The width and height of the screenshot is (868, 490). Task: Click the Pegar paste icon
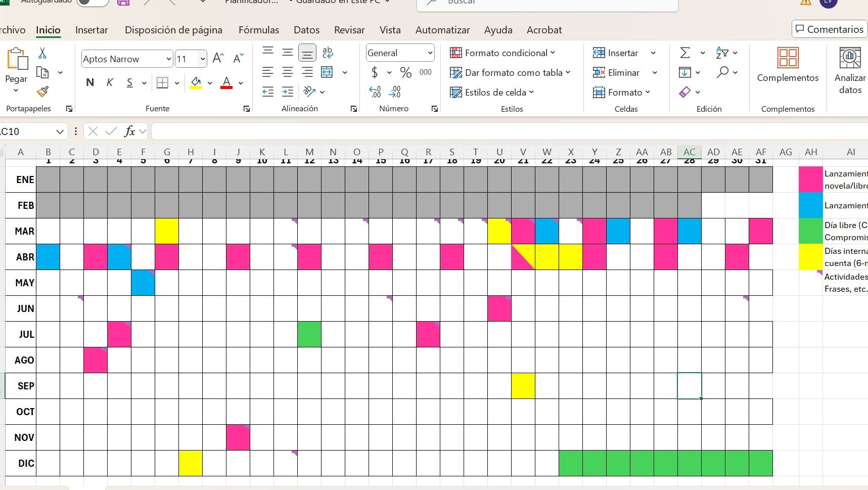click(17, 59)
